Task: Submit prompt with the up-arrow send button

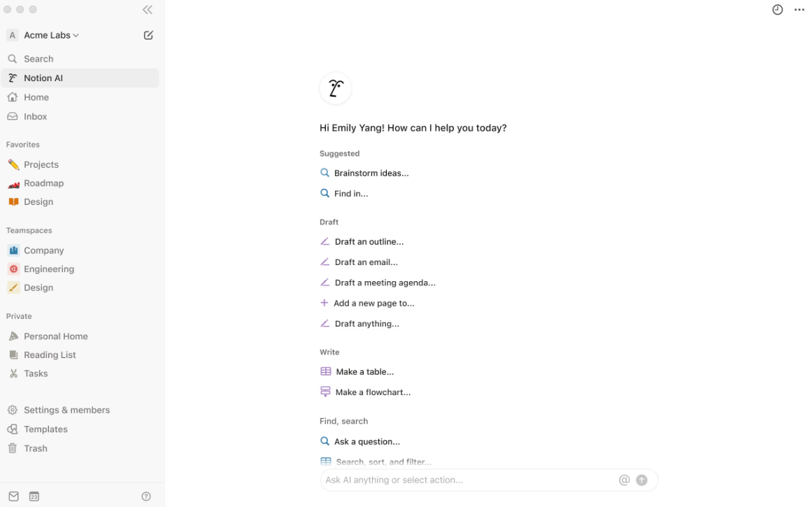Action: tap(641, 480)
